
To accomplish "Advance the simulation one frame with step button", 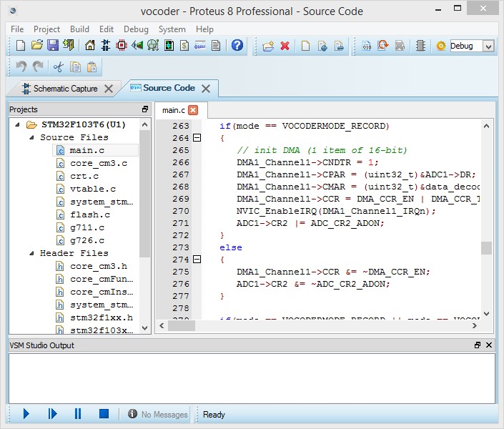I will click(x=52, y=413).
